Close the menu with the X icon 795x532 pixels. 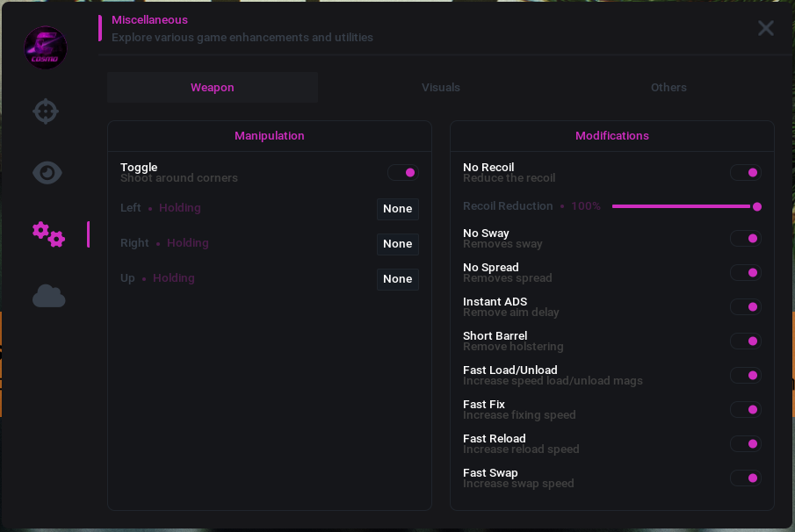pyautogui.click(x=766, y=28)
